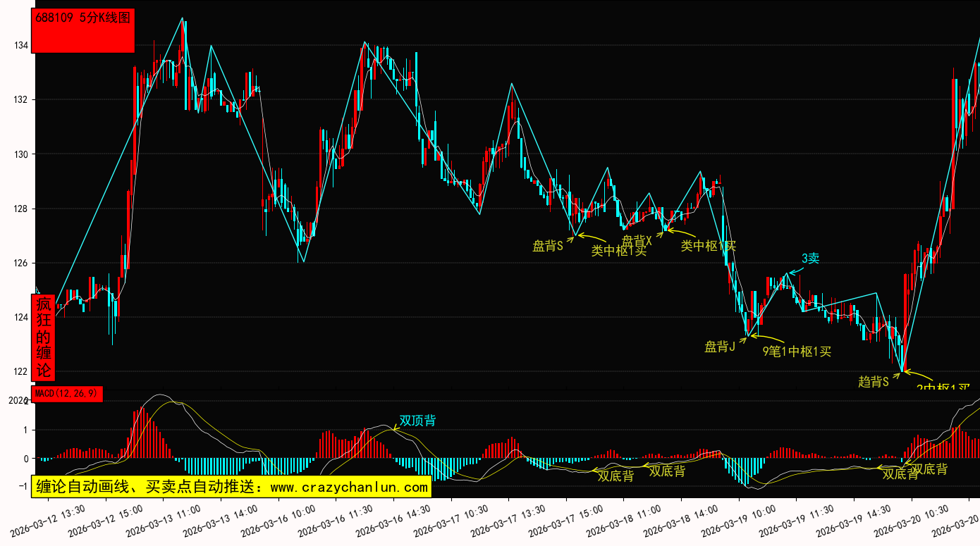Click the 类中枢1买 label right of 盘背X
Screen dimensions: 980x546
(x=708, y=246)
